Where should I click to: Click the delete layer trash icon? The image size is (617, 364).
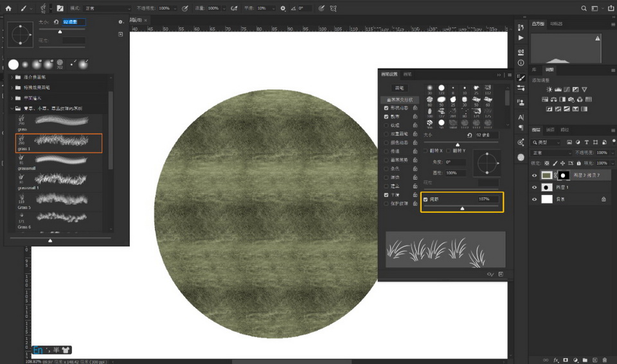[x=604, y=360]
